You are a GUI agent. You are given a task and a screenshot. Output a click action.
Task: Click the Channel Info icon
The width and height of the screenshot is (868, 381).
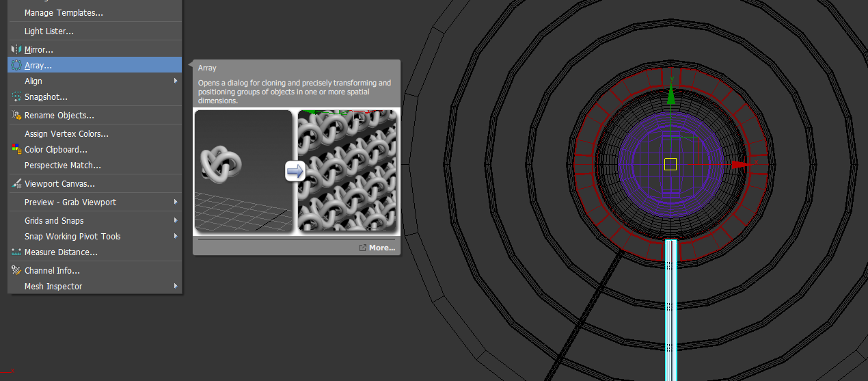click(17, 270)
